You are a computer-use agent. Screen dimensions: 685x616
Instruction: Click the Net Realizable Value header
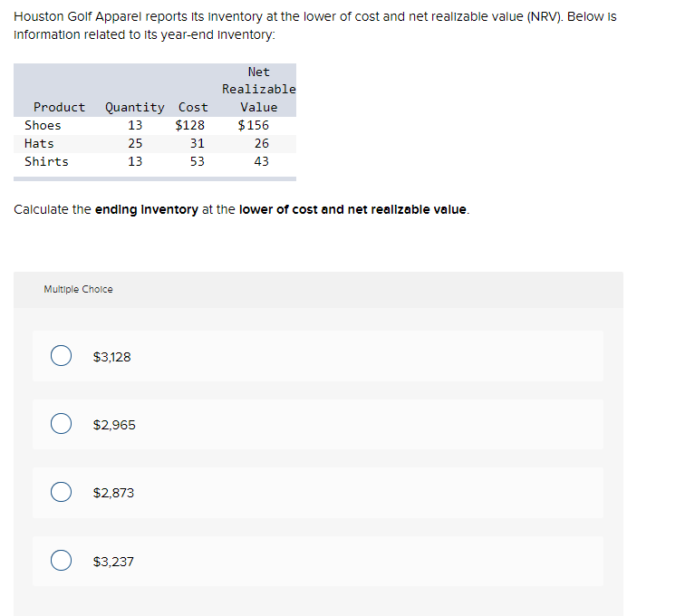(x=258, y=90)
